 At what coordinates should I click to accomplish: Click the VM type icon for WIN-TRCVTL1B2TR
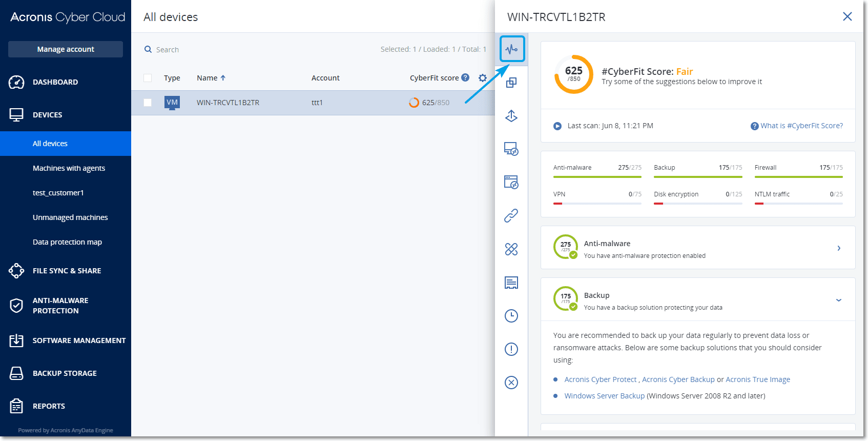172,103
